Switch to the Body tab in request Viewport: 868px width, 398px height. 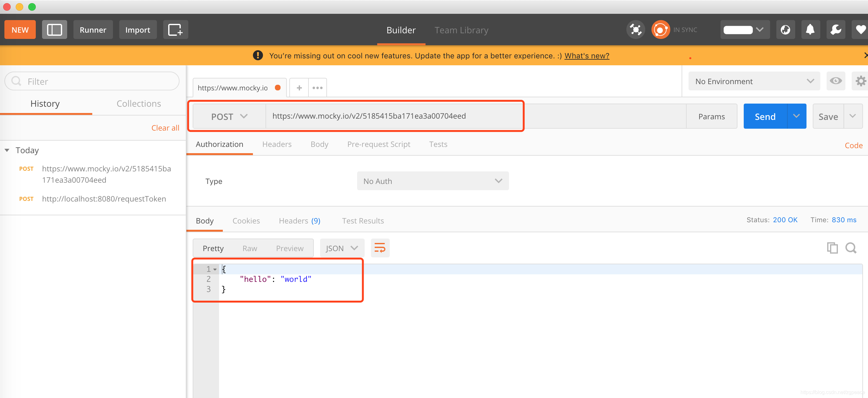[319, 144]
